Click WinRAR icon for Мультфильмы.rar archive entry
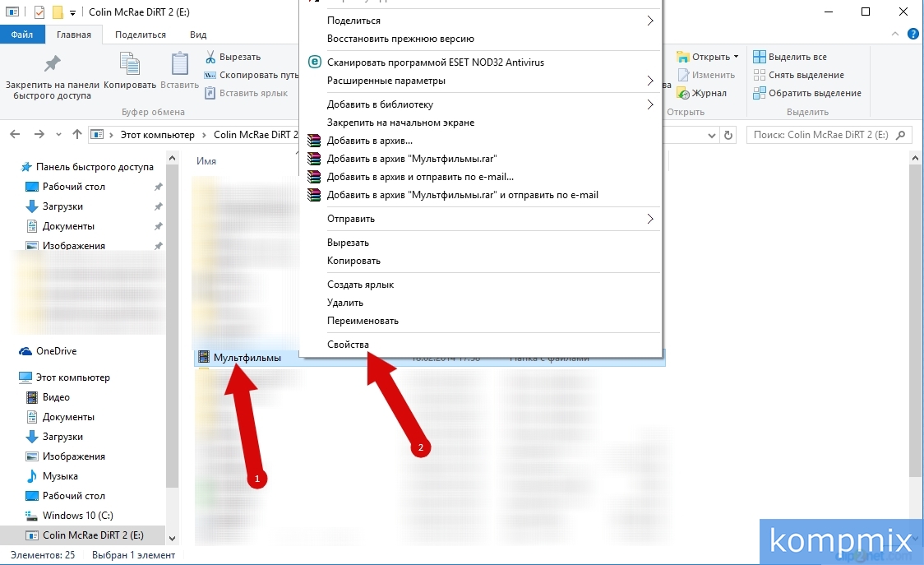This screenshot has height=565, width=924. [314, 159]
